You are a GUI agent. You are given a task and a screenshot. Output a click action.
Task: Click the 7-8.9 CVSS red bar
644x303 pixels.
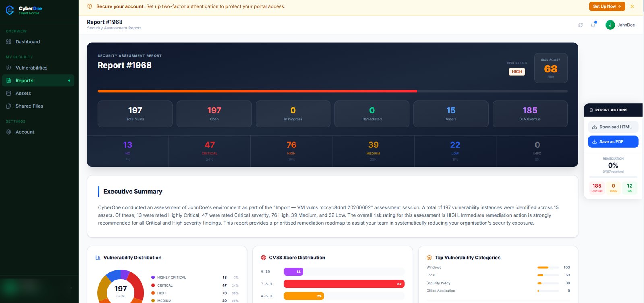click(344, 284)
